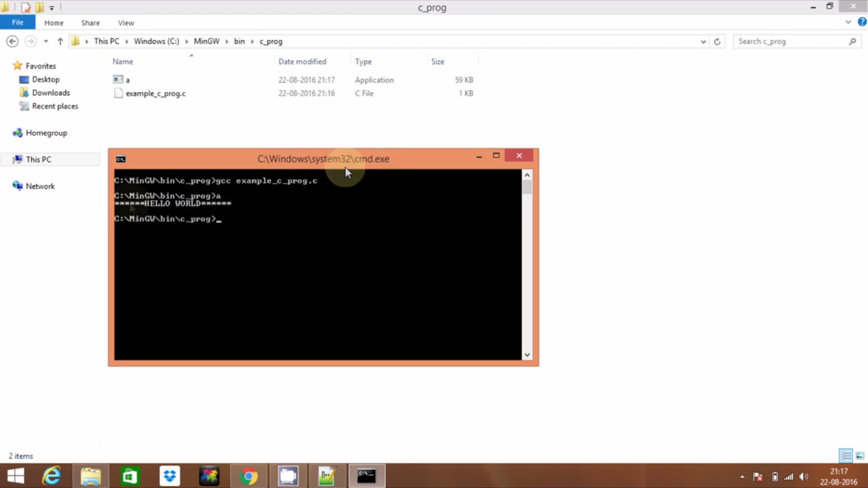Open the Quick Access Toolbar customize menu

coord(52,7)
